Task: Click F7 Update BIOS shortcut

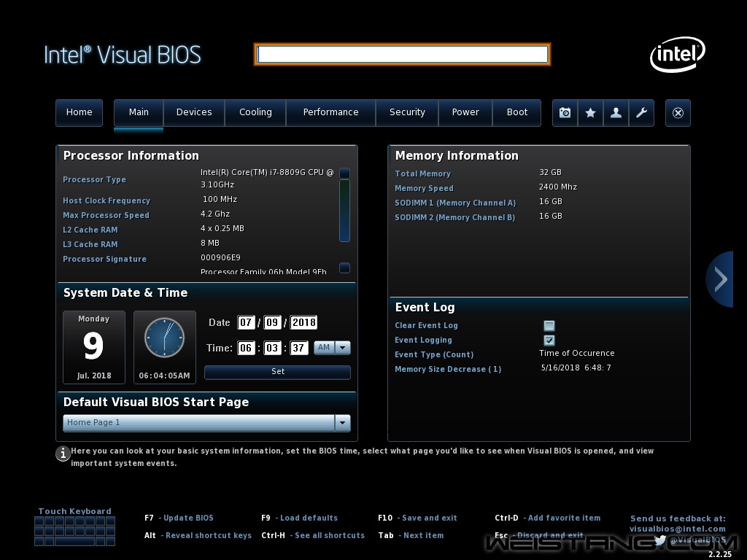Action: pyautogui.click(x=179, y=518)
